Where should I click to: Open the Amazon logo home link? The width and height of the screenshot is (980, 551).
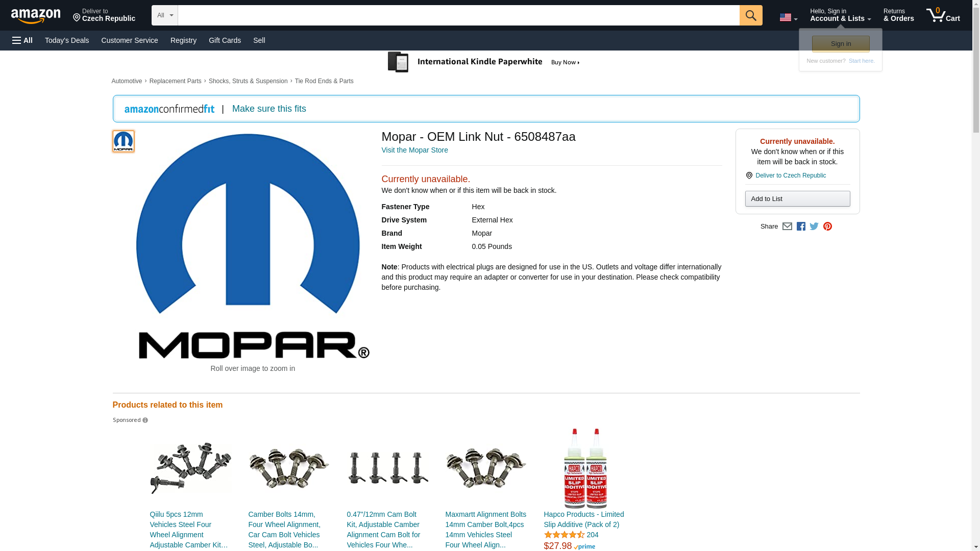click(36, 16)
